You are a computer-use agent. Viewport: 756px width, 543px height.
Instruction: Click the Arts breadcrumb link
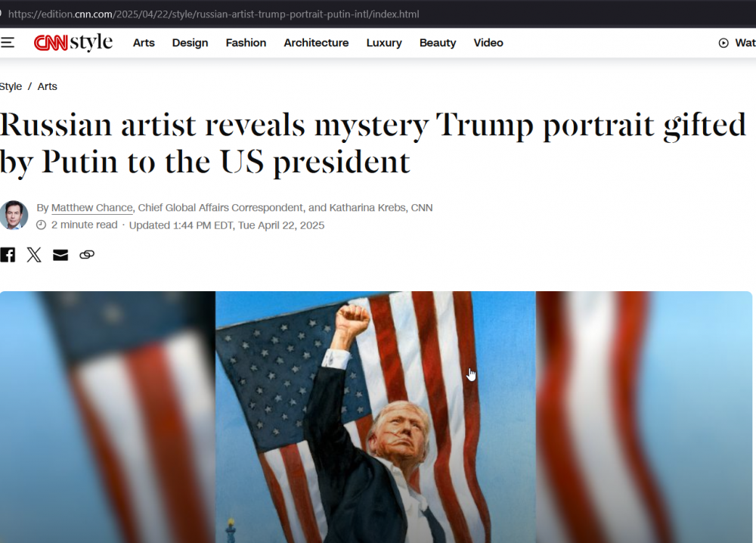tap(47, 86)
